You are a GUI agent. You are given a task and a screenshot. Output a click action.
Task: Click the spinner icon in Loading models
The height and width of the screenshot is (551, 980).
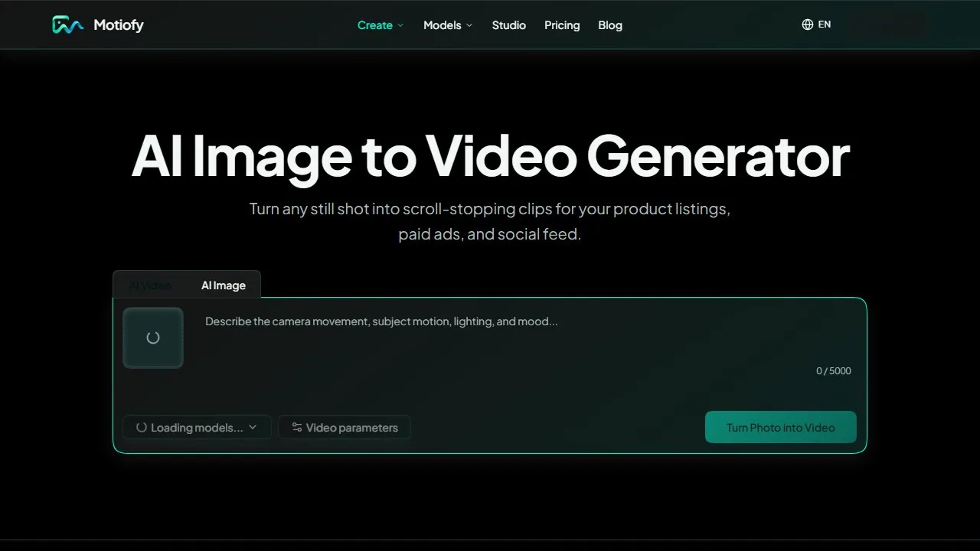[x=142, y=427]
